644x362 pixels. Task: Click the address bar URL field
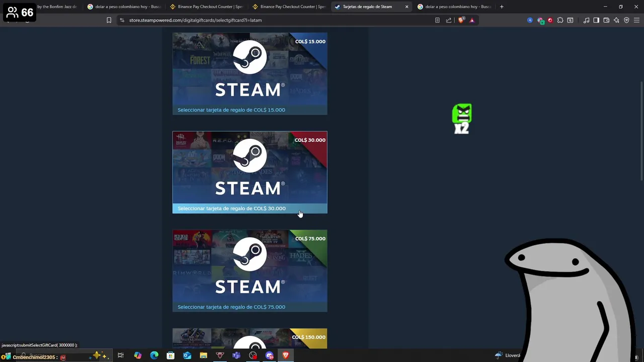(x=277, y=20)
